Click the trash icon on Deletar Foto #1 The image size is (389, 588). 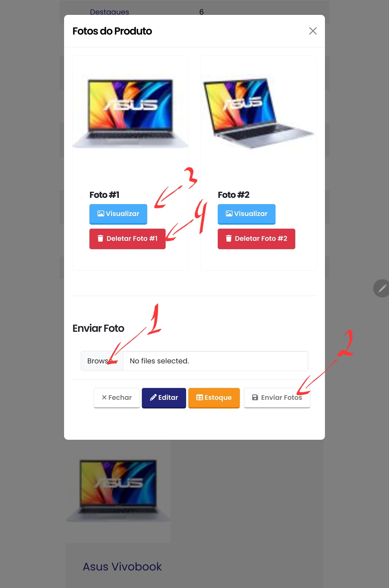[100, 238]
